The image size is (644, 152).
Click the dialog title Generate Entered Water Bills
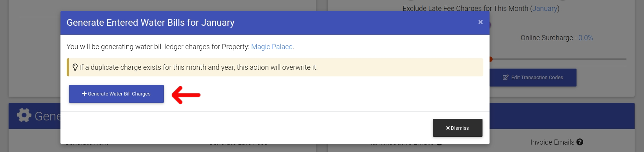151,23
